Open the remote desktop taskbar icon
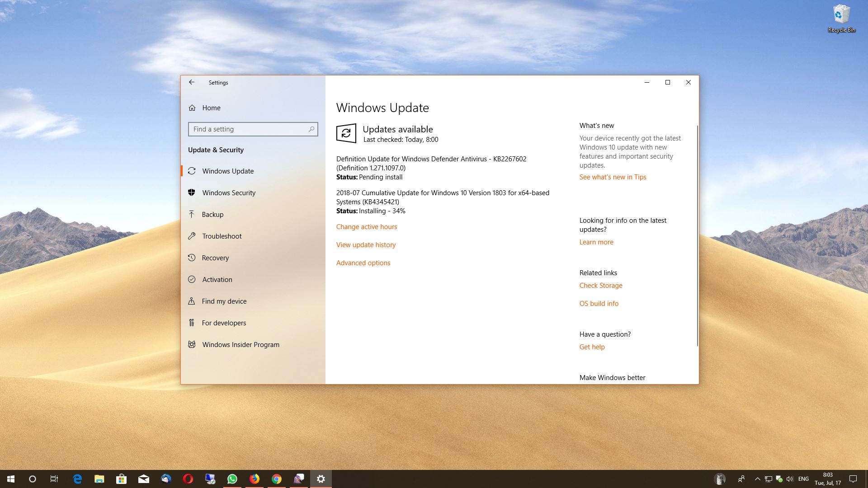This screenshot has height=488, width=868. tap(210, 479)
